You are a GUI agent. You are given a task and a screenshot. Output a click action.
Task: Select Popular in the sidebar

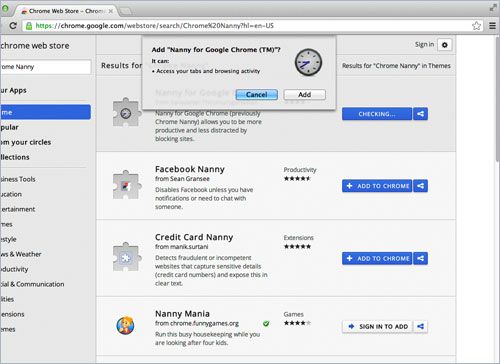(x=9, y=127)
